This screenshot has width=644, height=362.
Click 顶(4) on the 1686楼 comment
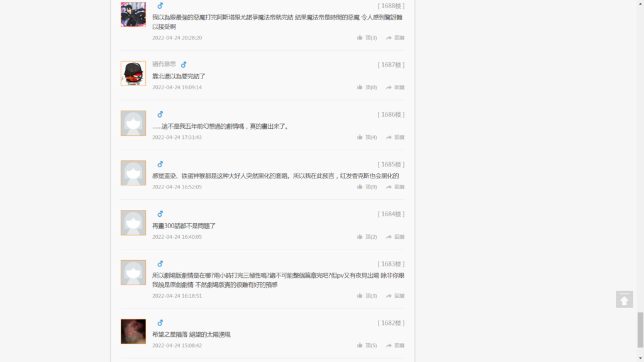click(371, 137)
